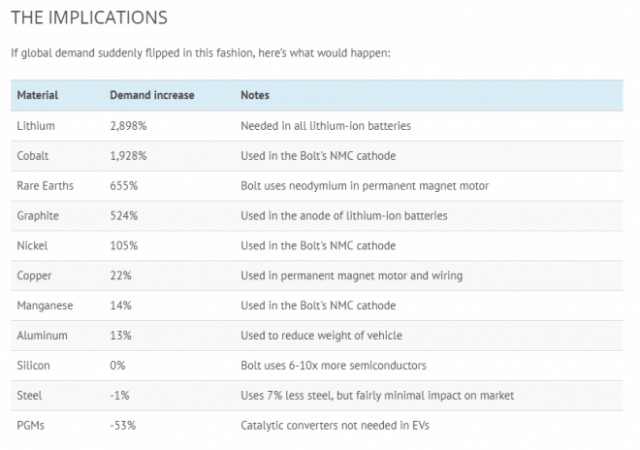Click the permanent magnet motor and wiring note
Image resolution: width=640 pixels, height=450 pixels.
pyautogui.click(x=351, y=276)
